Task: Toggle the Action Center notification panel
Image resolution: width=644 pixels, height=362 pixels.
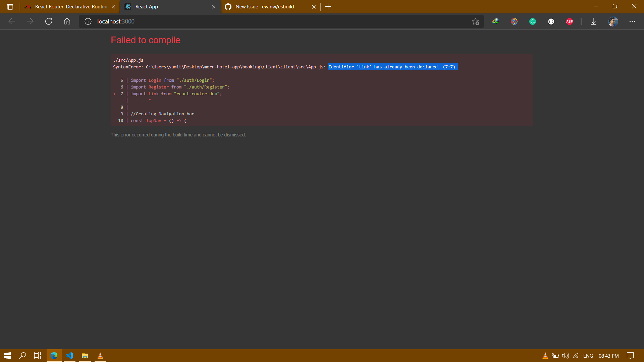Action: click(x=630, y=356)
